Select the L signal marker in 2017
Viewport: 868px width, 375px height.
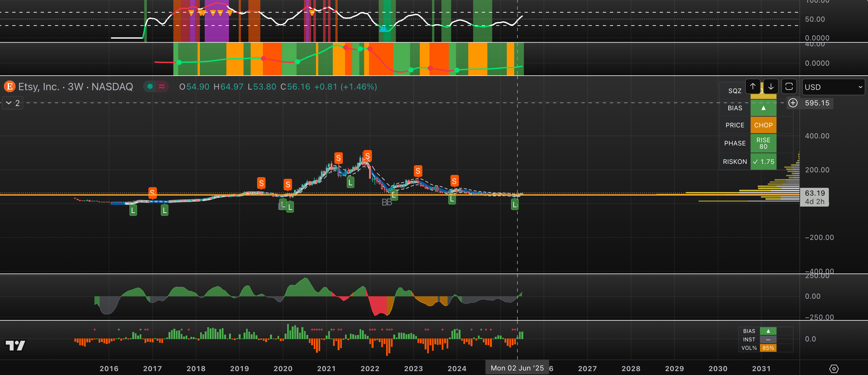(x=164, y=210)
